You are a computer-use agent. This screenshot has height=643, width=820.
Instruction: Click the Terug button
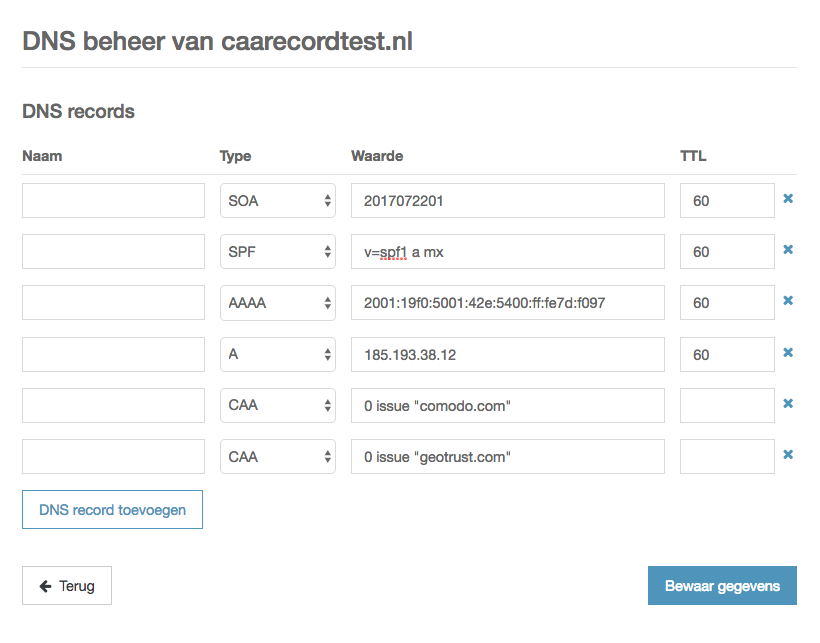click(66, 585)
